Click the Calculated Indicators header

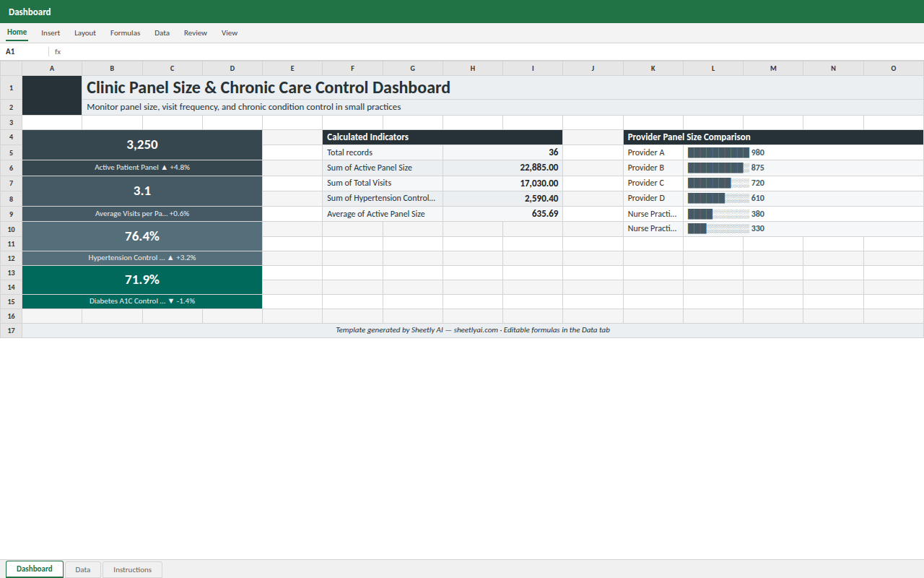[x=443, y=137]
